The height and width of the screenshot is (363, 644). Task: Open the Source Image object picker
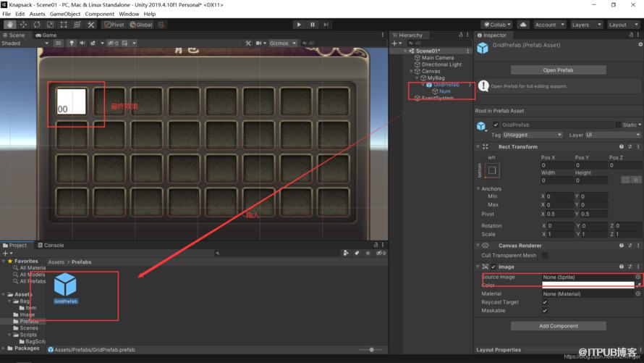pos(637,277)
